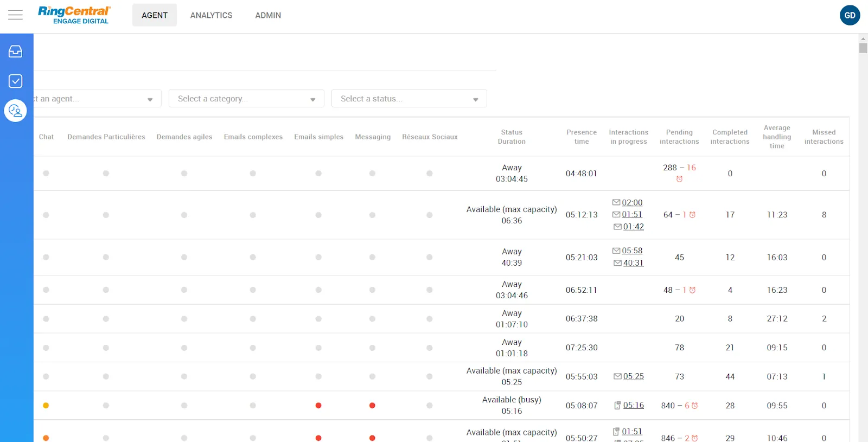The width and height of the screenshot is (868, 442).
Task: Click the alarm clock icon beside 288 – 16
Action: click(679, 180)
